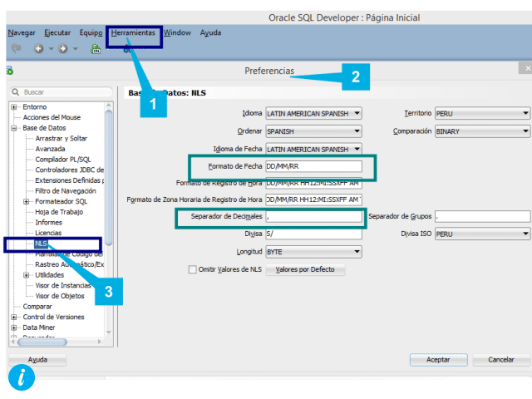The height and width of the screenshot is (399, 532).
Task: Select Comparar tree item
Action: tap(37, 307)
